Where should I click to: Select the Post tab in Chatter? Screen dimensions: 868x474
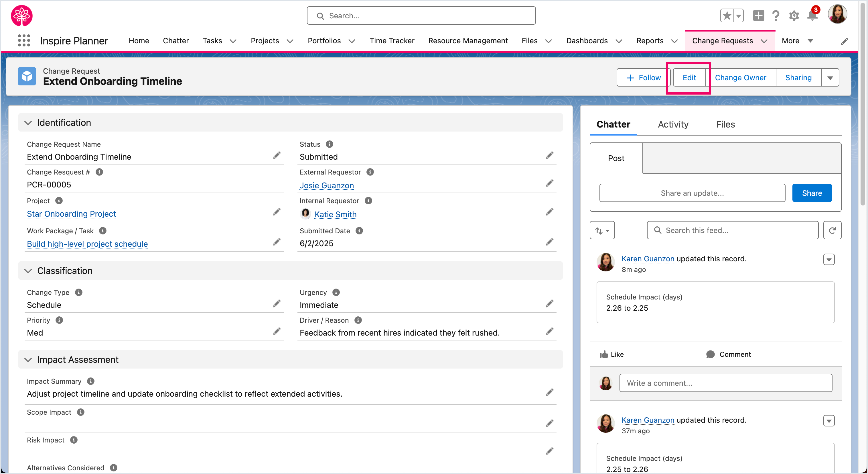pyautogui.click(x=616, y=158)
